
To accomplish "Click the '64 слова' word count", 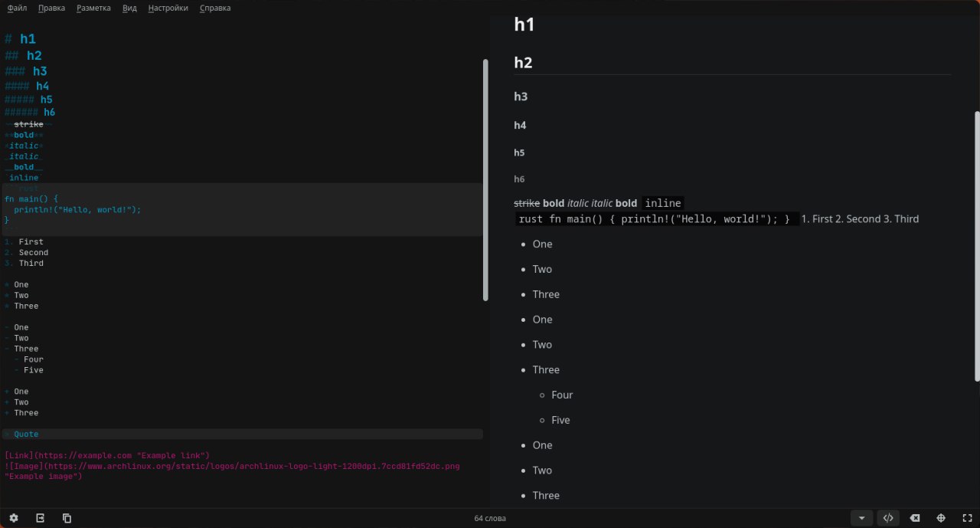I will coord(490,518).
